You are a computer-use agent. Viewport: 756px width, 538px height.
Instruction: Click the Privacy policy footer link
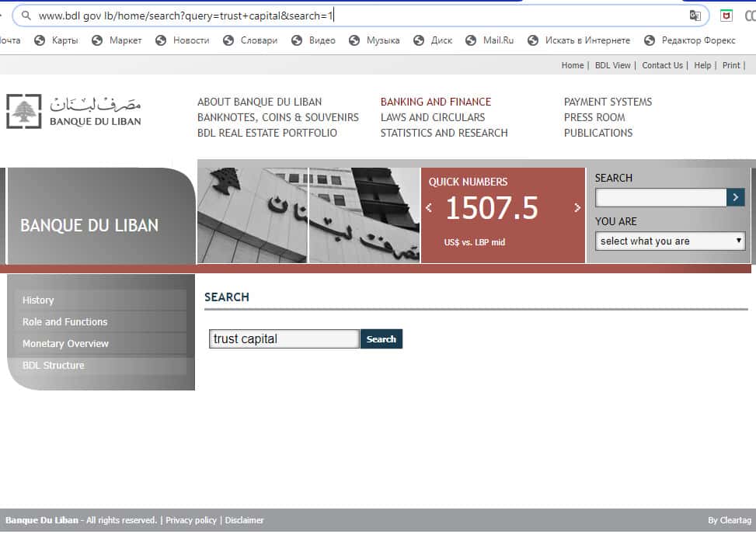(191, 520)
